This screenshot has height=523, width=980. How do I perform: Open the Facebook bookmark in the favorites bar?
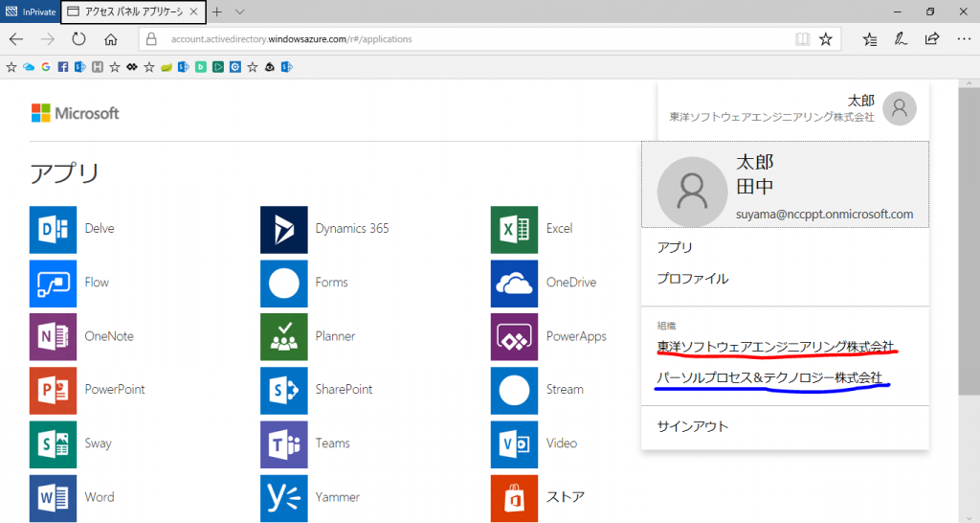[62, 67]
